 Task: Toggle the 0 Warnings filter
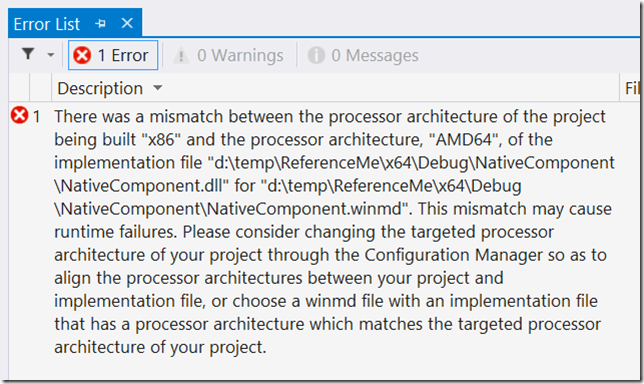pos(229,55)
